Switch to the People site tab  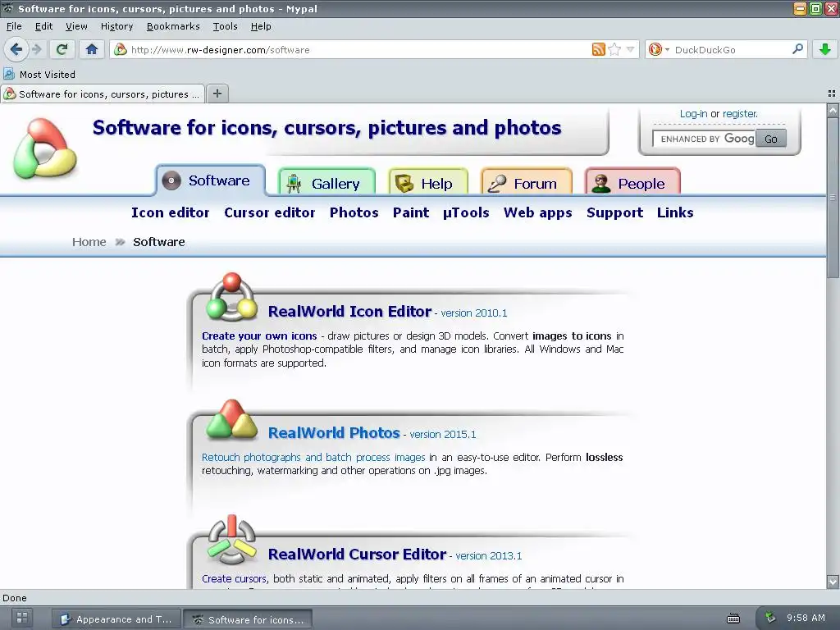(632, 183)
